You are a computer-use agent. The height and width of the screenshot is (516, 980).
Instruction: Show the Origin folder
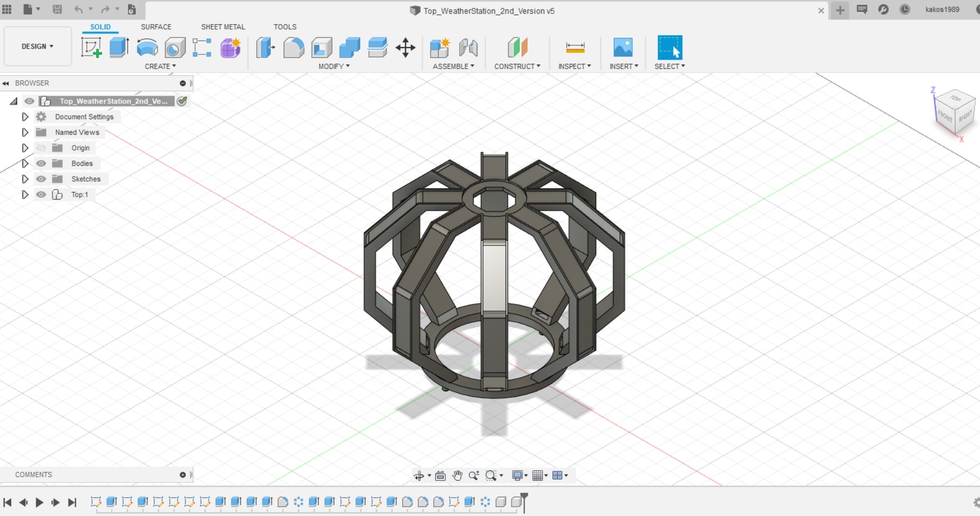click(41, 148)
